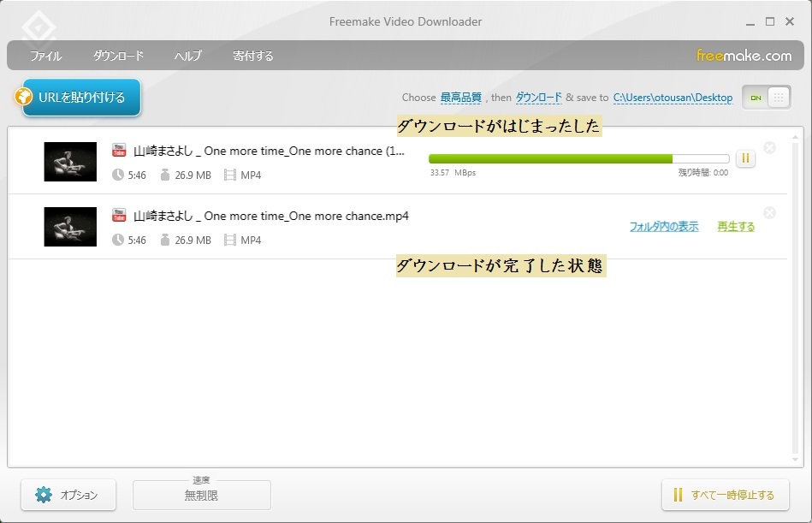The height and width of the screenshot is (523, 812).
Task: Click the film format icon of downloading item
Action: 230,175
